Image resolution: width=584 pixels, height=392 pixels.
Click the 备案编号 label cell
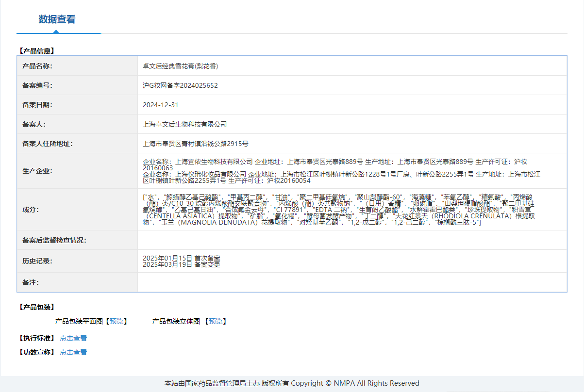click(x=77, y=85)
